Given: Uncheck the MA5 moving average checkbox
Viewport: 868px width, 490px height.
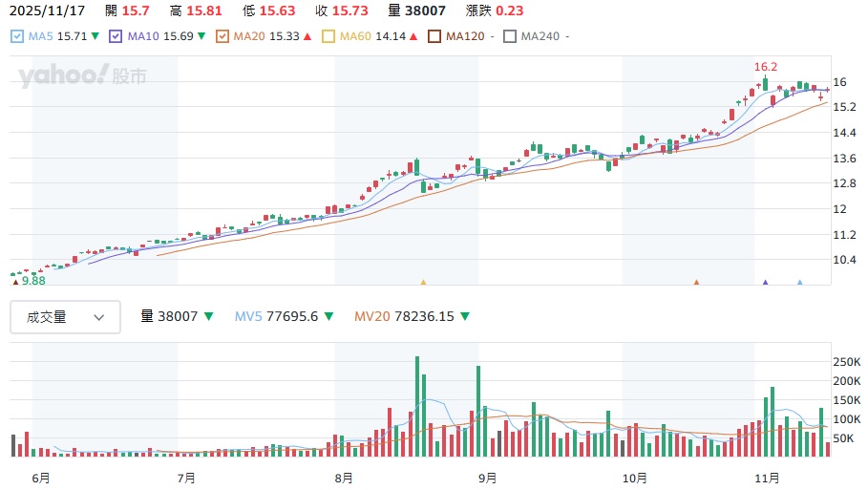Looking at the screenshot, I should coord(17,36).
